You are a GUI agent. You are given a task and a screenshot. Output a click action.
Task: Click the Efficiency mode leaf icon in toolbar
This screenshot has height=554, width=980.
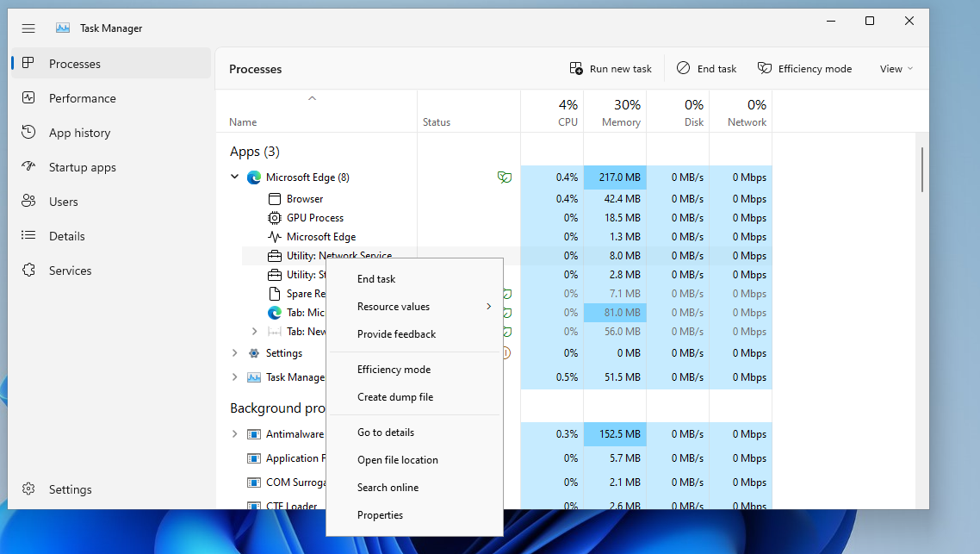765,68
